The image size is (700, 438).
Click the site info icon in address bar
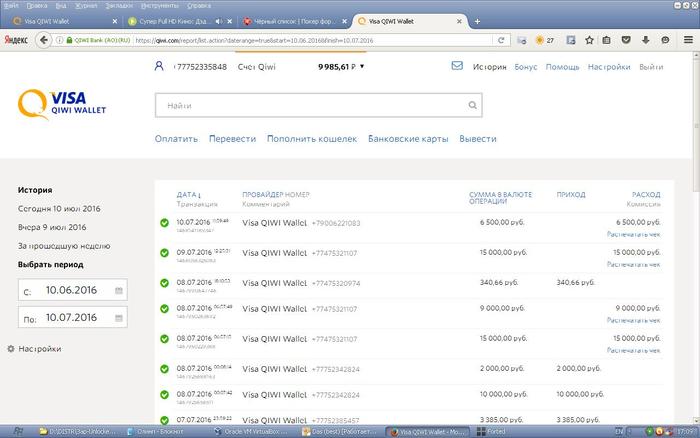click(59, 40)
